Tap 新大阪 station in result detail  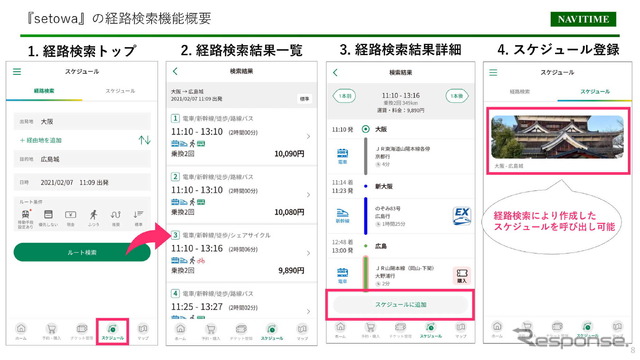click(x=384, y=186)
